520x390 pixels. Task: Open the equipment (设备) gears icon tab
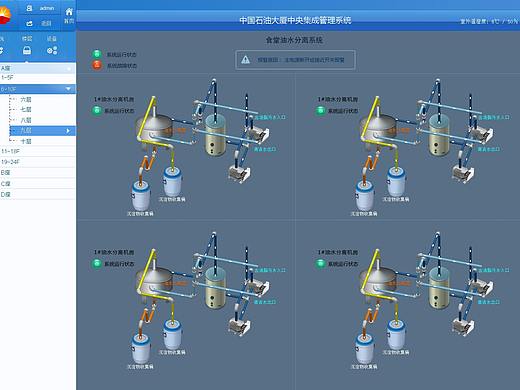52,51
